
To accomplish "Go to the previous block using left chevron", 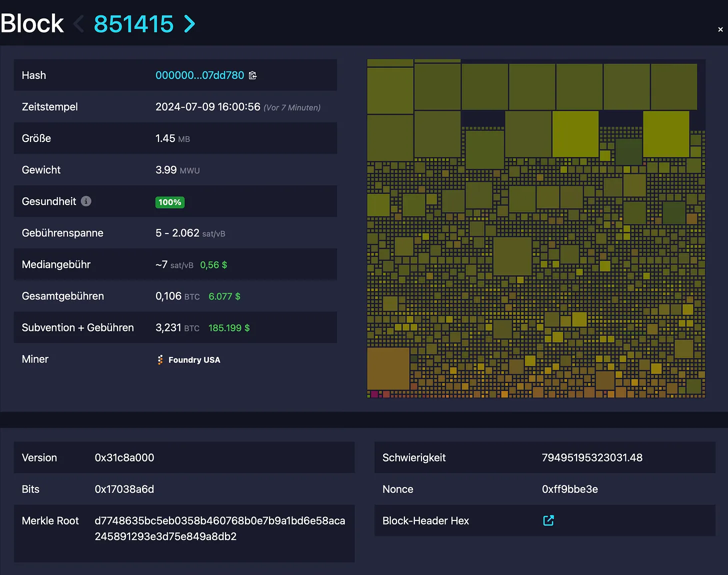I will click(78, 23).
